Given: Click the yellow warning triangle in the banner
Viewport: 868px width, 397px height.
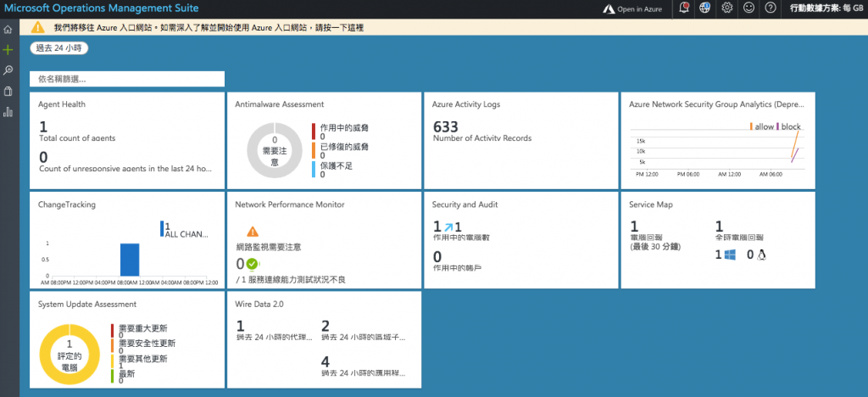Looking at the screenshot, I should 37,27.
